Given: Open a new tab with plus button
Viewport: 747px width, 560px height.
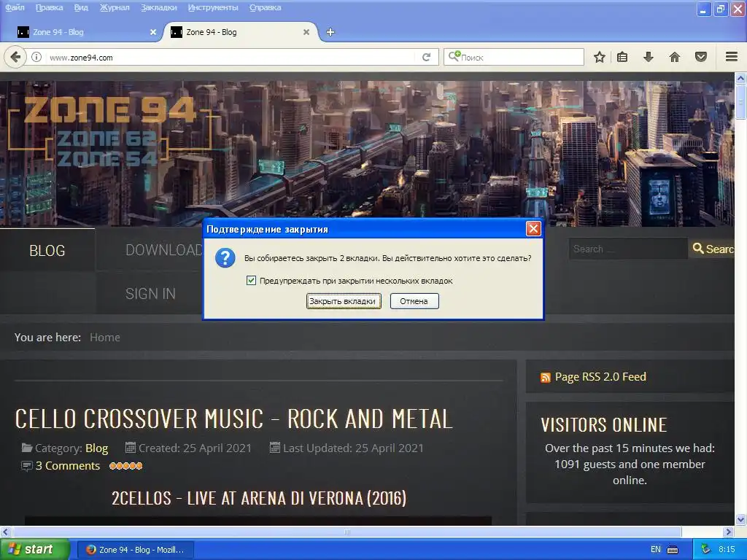Looking at the screenshot, I should pos(330,32).
